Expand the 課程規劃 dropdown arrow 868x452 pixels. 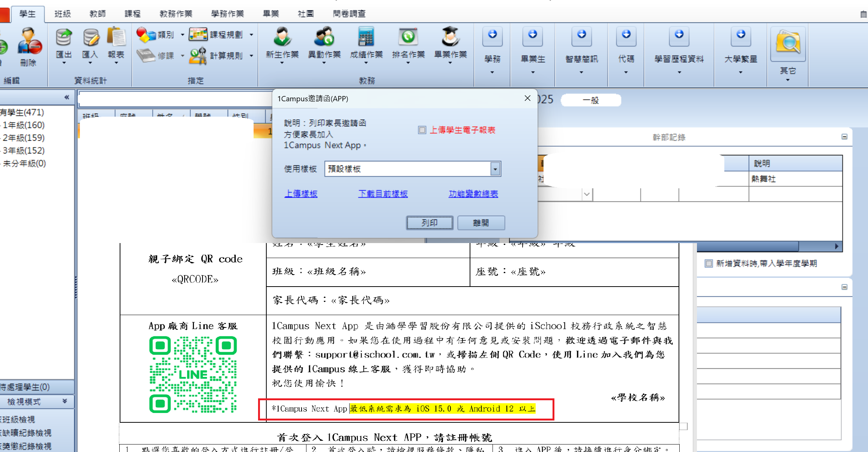click(x=251, y=35)
